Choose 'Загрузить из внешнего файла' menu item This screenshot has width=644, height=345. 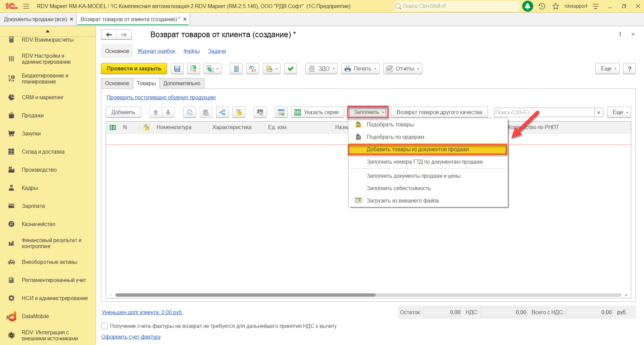[x=402, y=200]
